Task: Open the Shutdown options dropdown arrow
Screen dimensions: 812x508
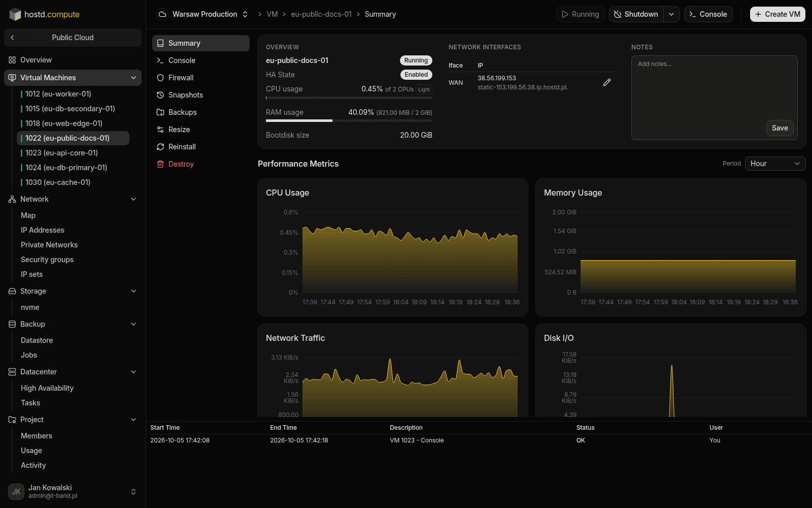Action: point(671,14)
